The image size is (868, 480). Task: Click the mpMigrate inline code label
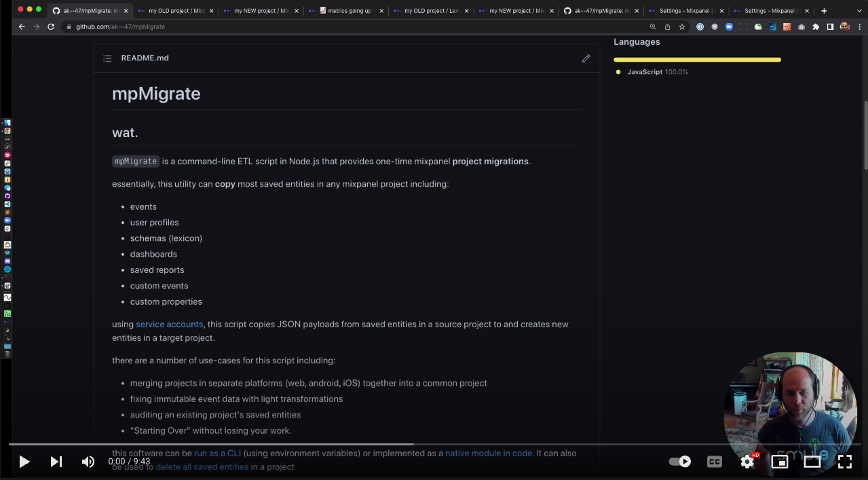[x=136, y=162]
